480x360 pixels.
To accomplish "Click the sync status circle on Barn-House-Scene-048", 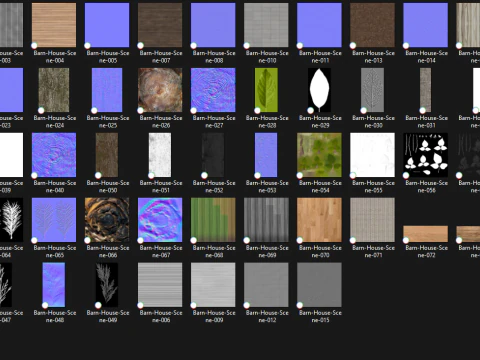I will pyautogui.click(x=45, y=305).
